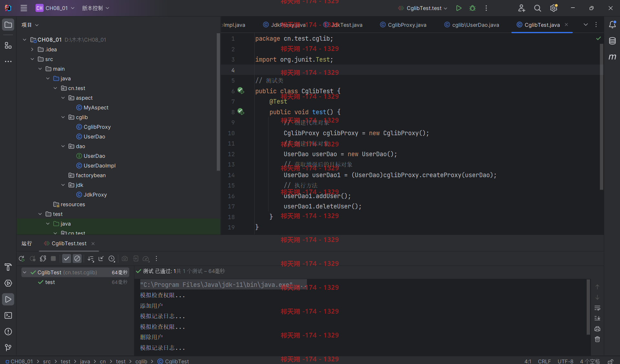Image resolution: width=620 pixels, height=364 pixels.
Task: Collapse CglibTest result node
Action: click(25, 272)
